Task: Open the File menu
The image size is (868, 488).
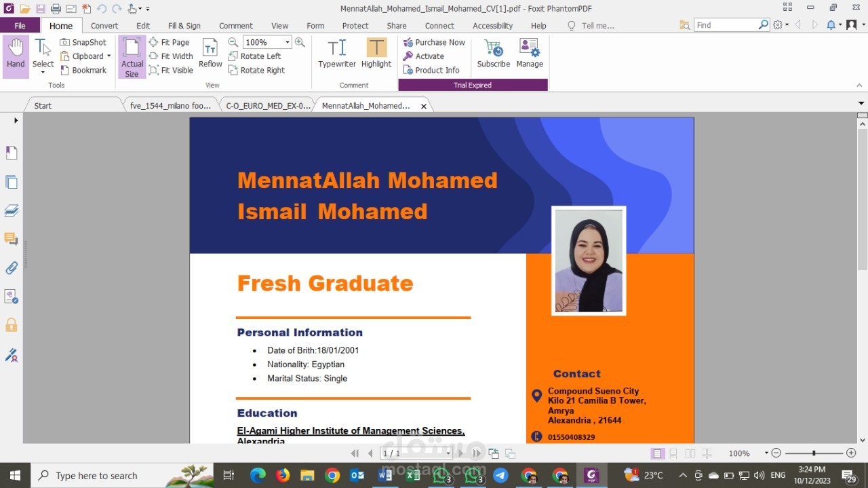Action: (20, 26)
